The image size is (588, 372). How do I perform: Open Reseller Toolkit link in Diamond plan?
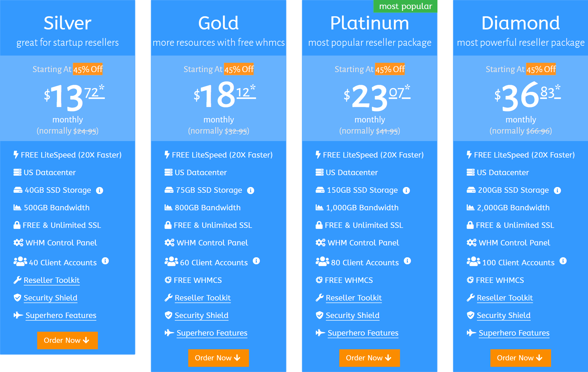505,298
